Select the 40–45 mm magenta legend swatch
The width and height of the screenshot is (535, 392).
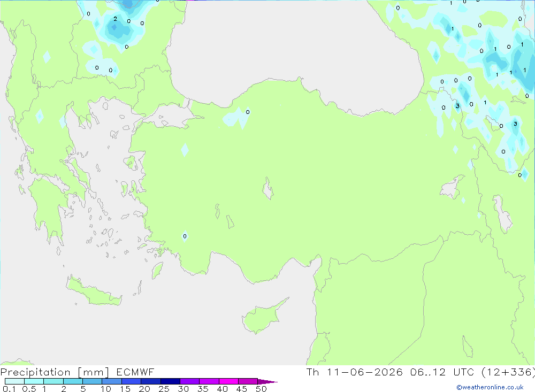click(x=228, y=381)
